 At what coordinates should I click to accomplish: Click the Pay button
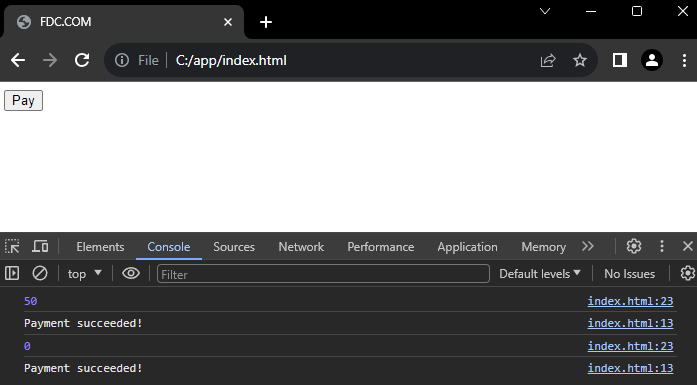24,100
